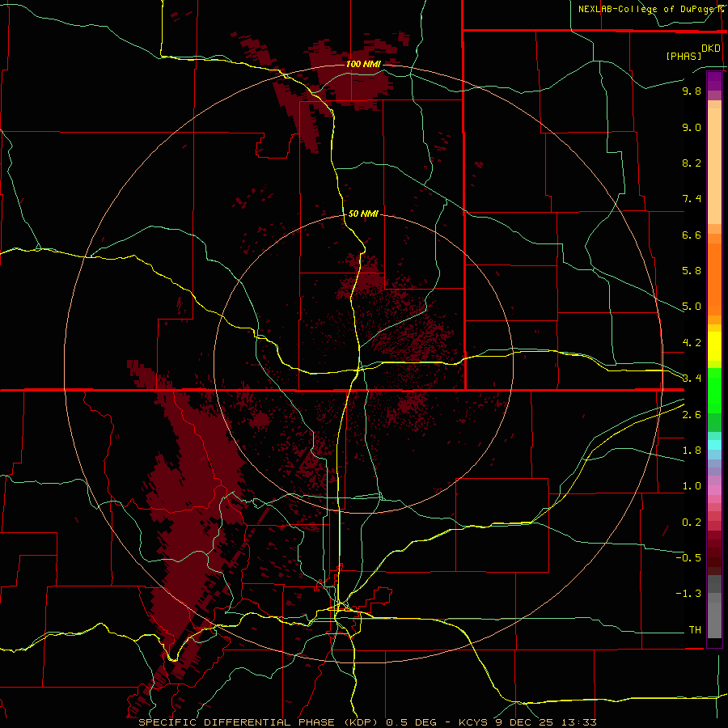The height and width of the screenshot is (728, 728).
Task: Click the 1.0 scale value
Action: point(692,486)
